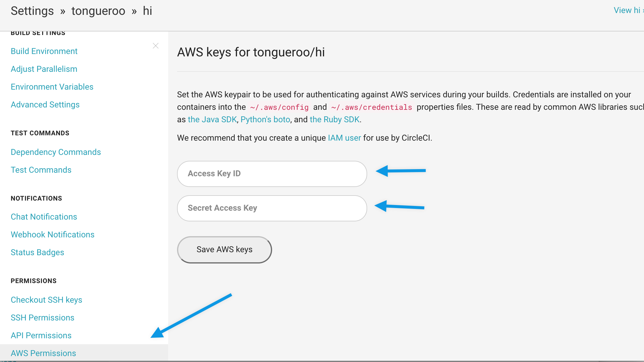Viewport: 644px width, 362px height.
Task: Open Dependency Commands page
Action: (56, 152)
